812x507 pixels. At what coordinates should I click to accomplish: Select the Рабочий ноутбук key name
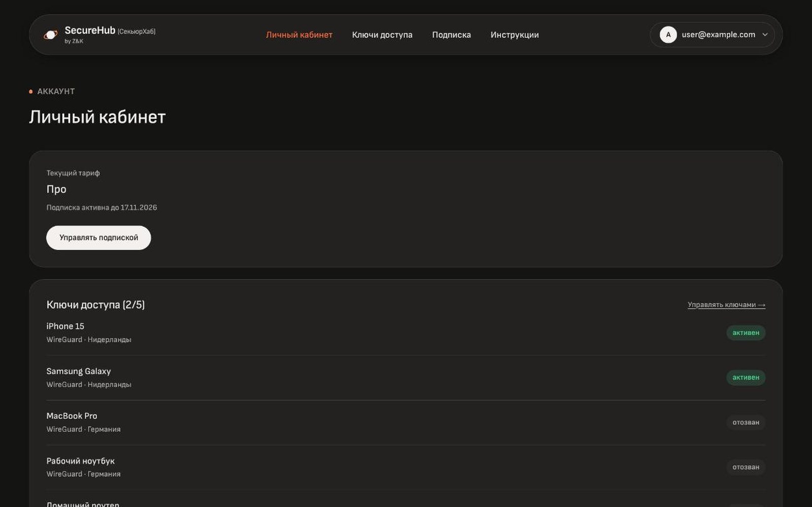coord(80,461)
